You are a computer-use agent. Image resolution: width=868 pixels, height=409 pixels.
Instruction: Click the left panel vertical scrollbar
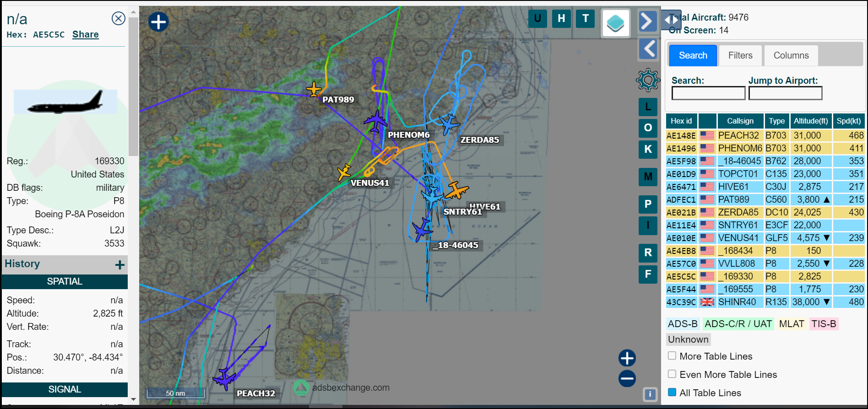(133, 87)
